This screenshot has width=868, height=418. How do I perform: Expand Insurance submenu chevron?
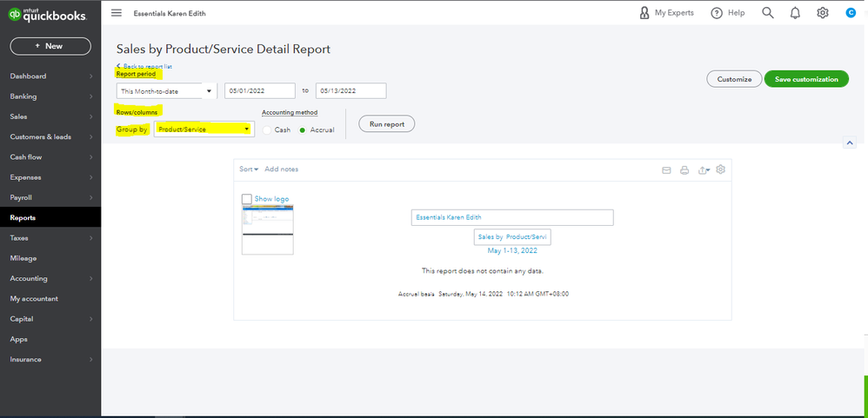[90, 360]
